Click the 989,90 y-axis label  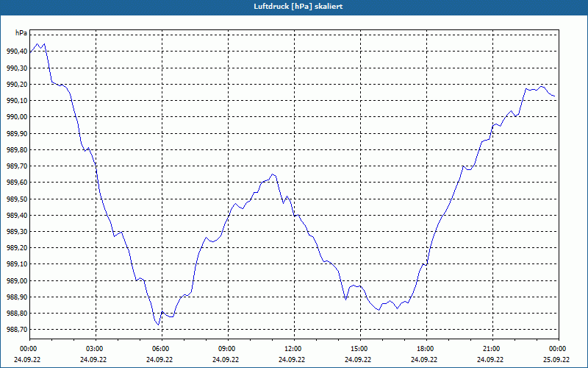click(x=17, y=133)
